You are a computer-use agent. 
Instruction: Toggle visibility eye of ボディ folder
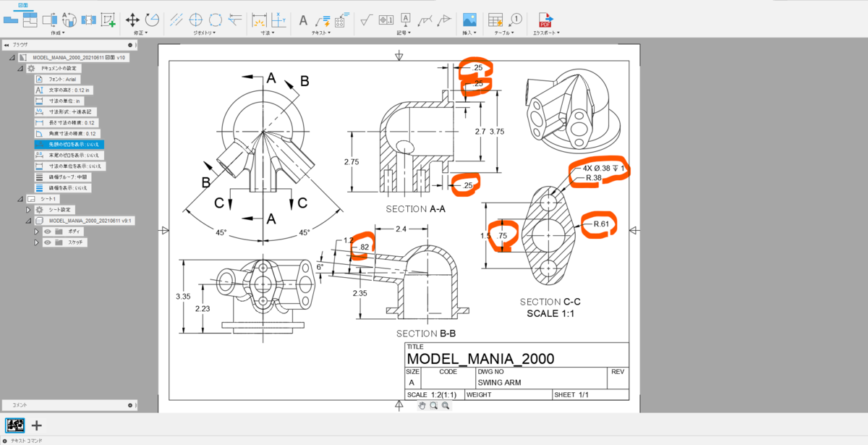tap(47, 232)
